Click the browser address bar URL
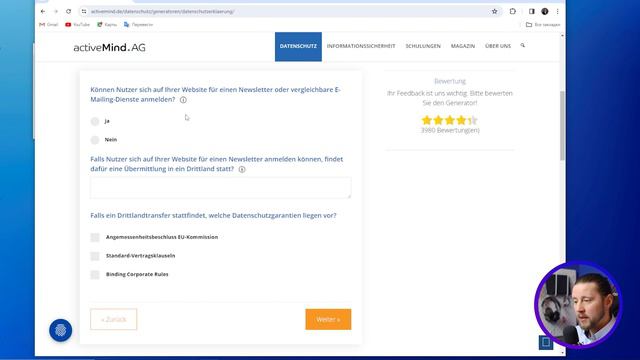Screen dimensions: 640x360 pos(162,11)
